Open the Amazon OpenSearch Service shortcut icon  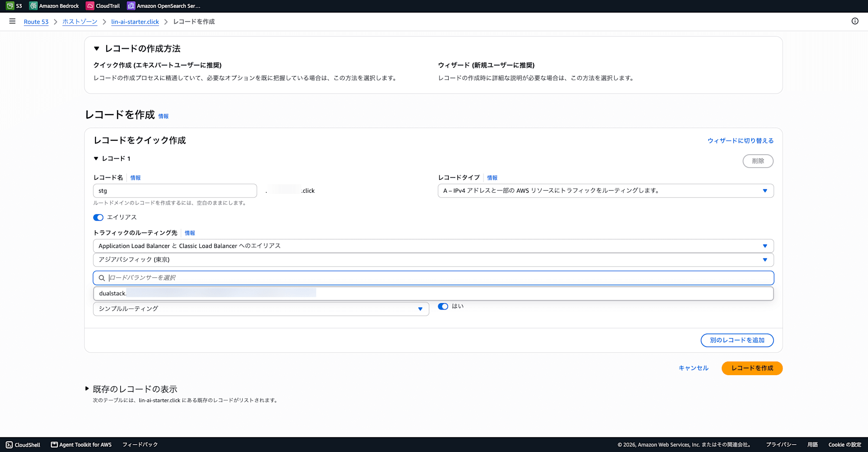click(x=131, y=6)
